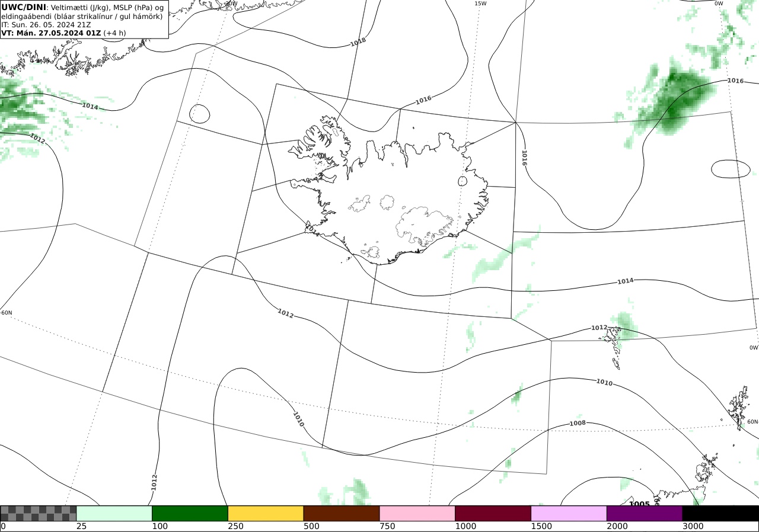Image resolution: width=759 pixels, height=532 pixels.
Task: Click the "(+4 h)" forecast offset text
Action: coord(114,33)
